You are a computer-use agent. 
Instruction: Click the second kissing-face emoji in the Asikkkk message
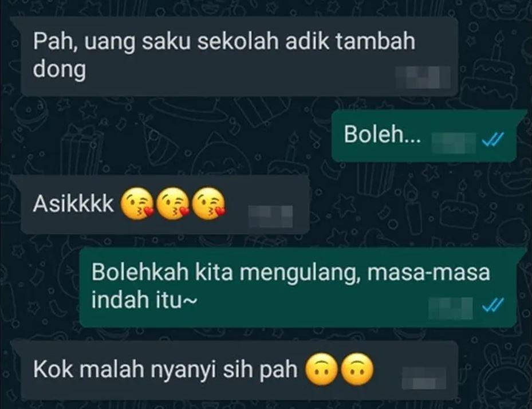(173, 204)
